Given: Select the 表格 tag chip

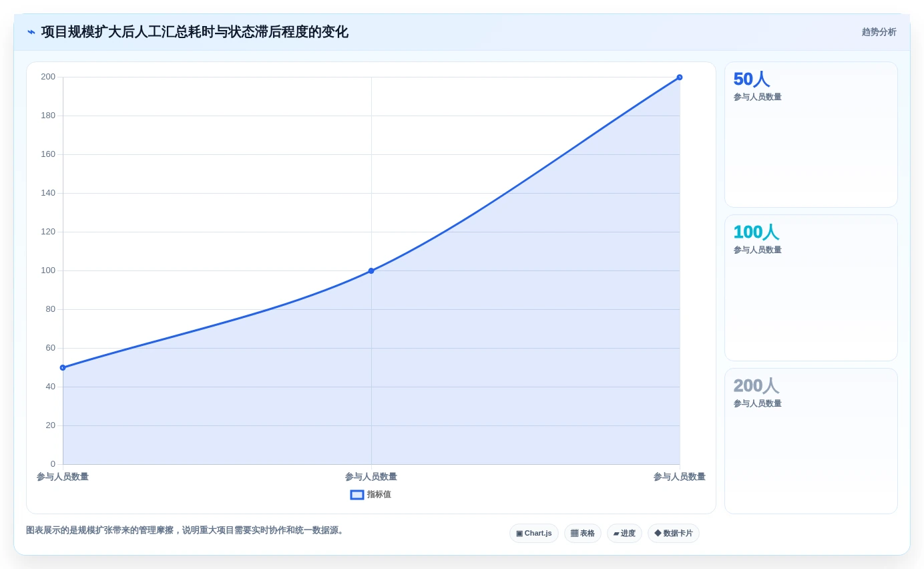Looking at the screenshot, I should [x=583, y=534].
